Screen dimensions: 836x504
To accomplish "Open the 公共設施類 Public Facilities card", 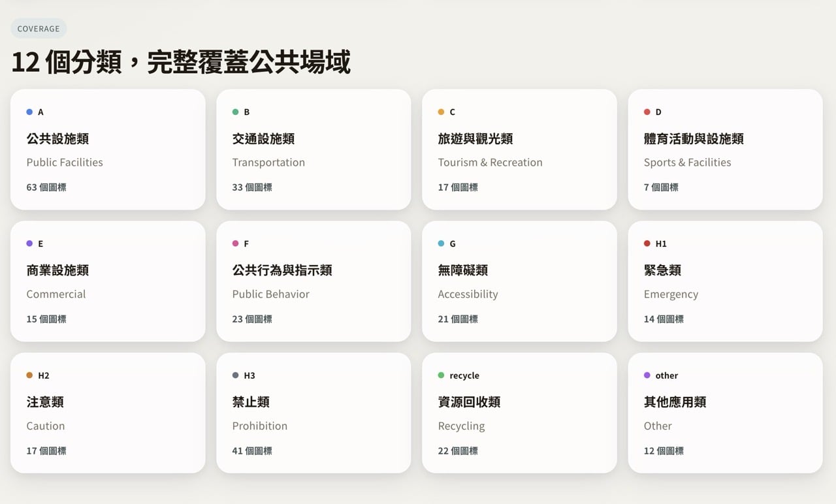I will (108, 150).
